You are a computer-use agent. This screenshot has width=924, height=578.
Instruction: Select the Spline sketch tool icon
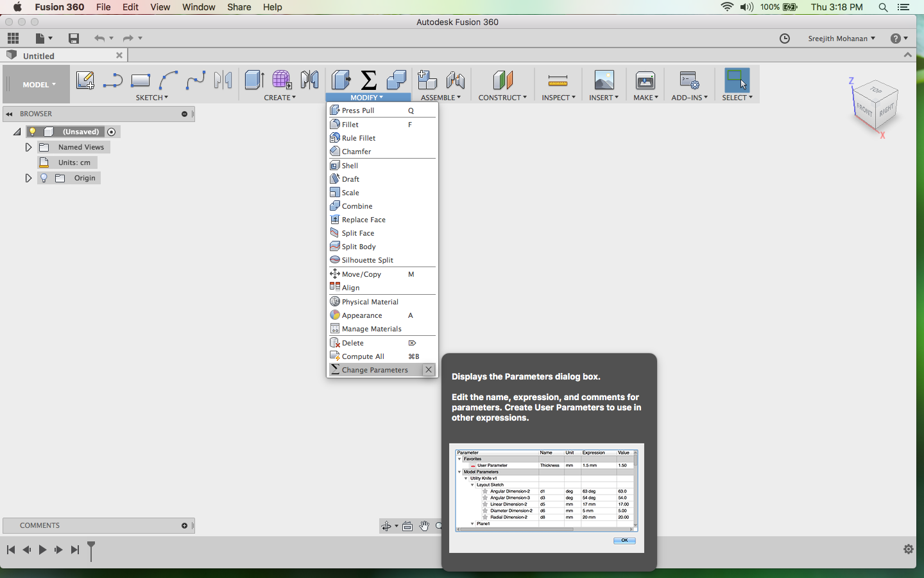pyautogui.click(x=196, y=80)
